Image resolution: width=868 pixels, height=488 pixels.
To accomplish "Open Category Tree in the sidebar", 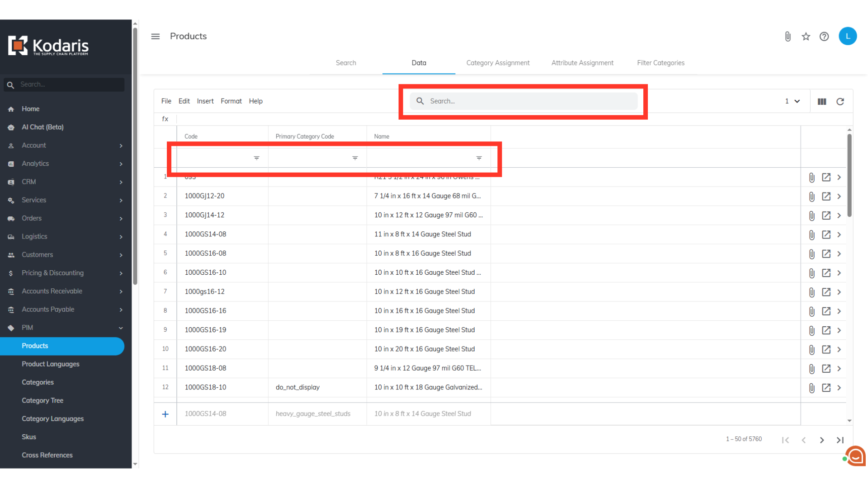I will click(42, 400).
